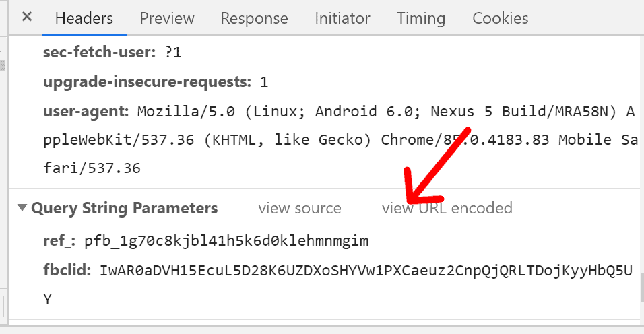This screenshot has width=644, height=334.
Task: Click the view source link
Action: point(300,209)
